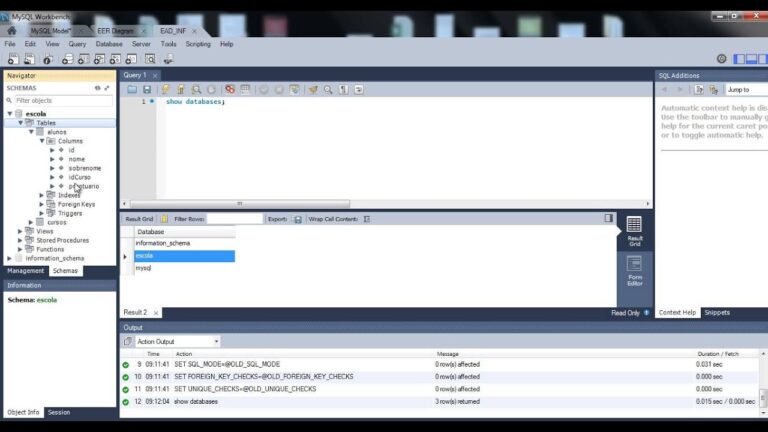
Task: Refresh the schemas list icon
Action: 97,88
